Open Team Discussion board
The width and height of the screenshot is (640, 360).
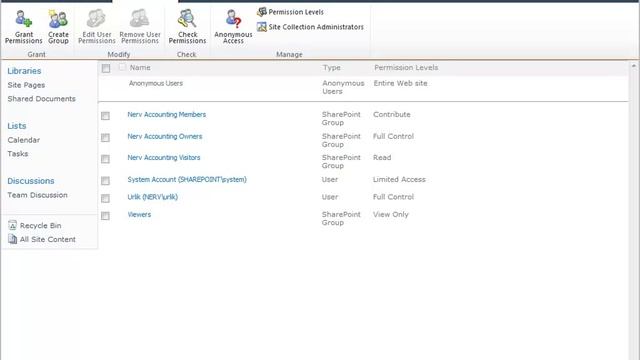click(37, 195)
